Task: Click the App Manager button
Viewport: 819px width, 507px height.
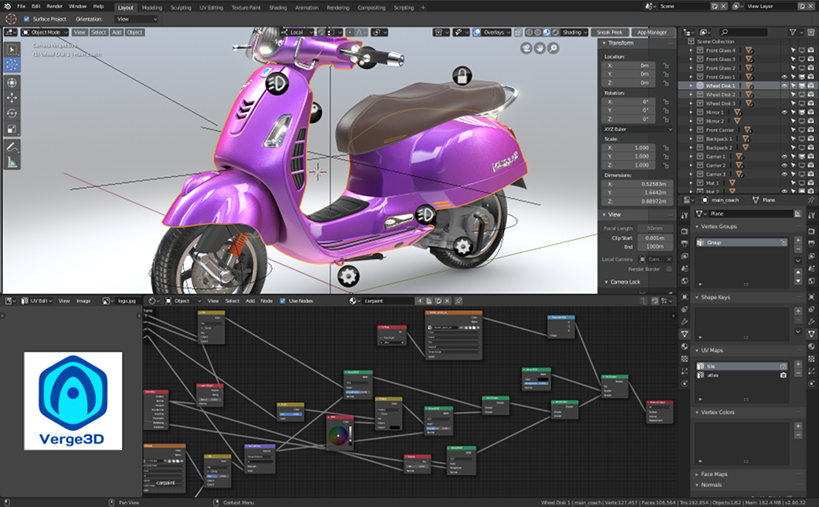Action: point(652,32)
